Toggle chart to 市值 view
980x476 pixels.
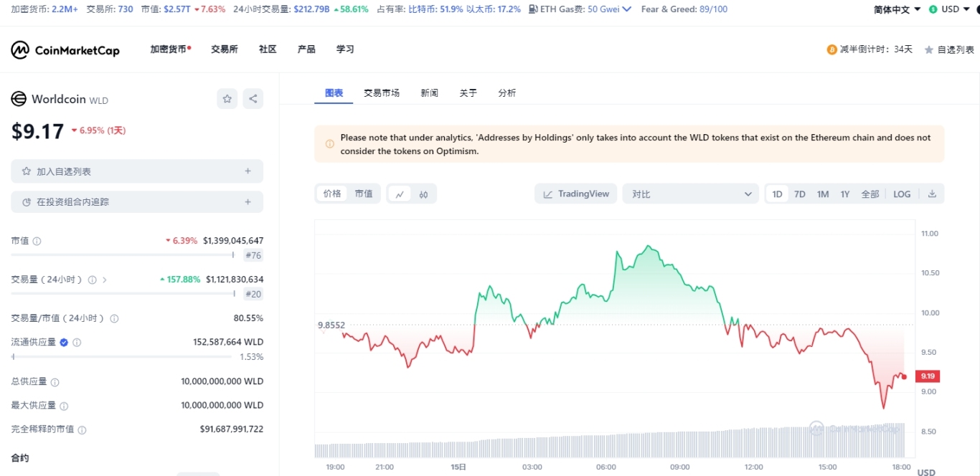[364, 194]
